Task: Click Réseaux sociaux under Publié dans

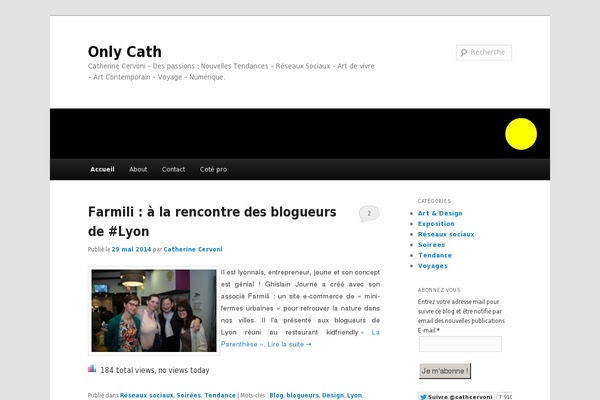Action: point(147,395)
